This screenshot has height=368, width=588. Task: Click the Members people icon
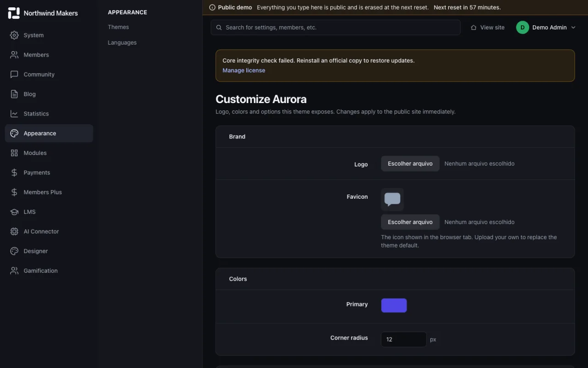coord(14,55)
